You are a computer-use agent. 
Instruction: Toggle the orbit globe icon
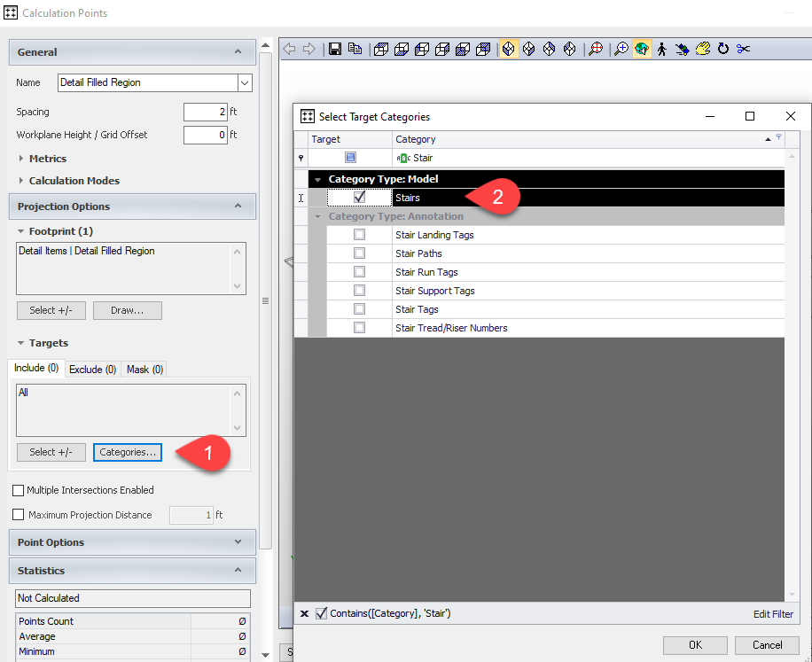642,49
